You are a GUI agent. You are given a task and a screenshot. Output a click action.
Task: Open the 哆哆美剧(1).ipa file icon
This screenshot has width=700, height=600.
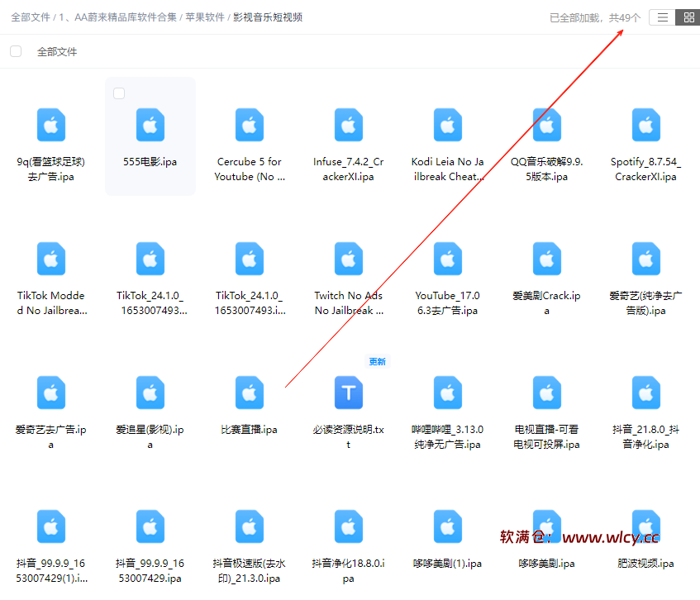click(448, 526)
